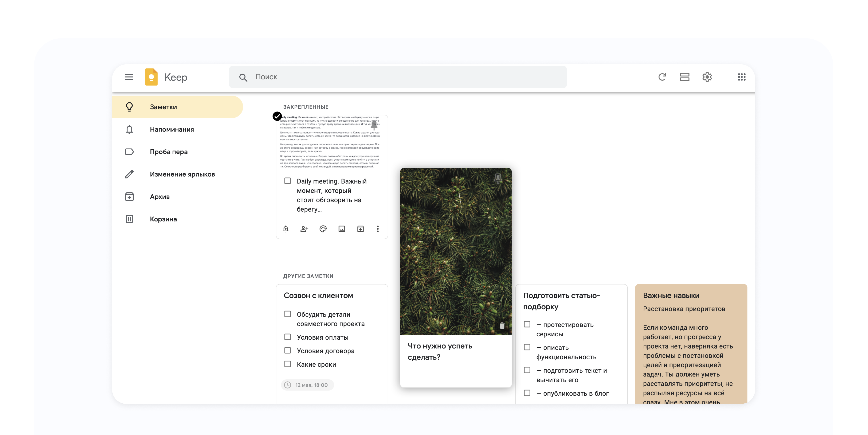Open the background color palette icon
Viewport: 868px width, 435px height.
click(x=323, y=229)
